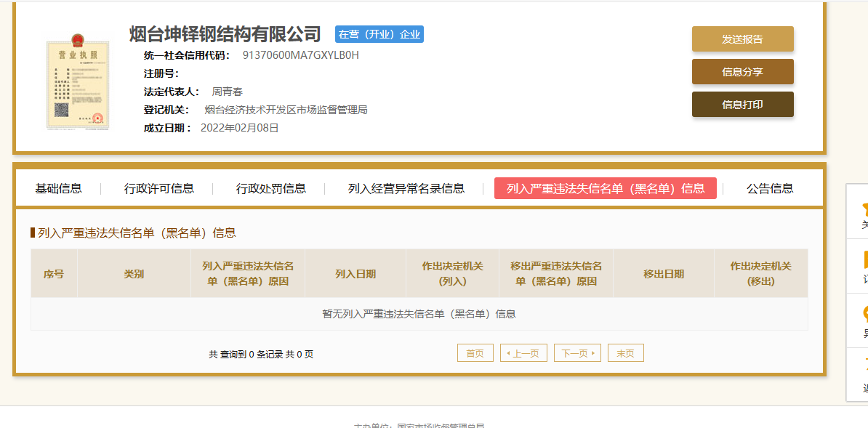
Task: Click the star favorite icon in sidebar
Action: pyautogui.click(x=864, y=208)
